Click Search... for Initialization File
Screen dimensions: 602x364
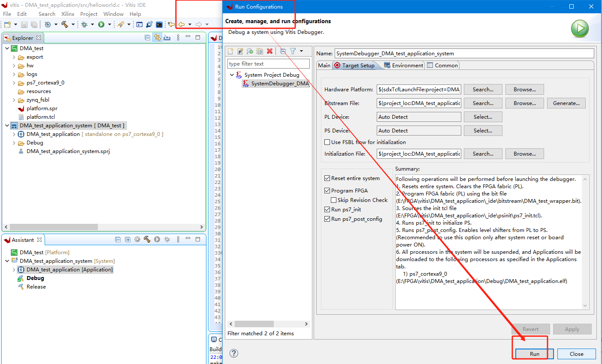(483, 154)
